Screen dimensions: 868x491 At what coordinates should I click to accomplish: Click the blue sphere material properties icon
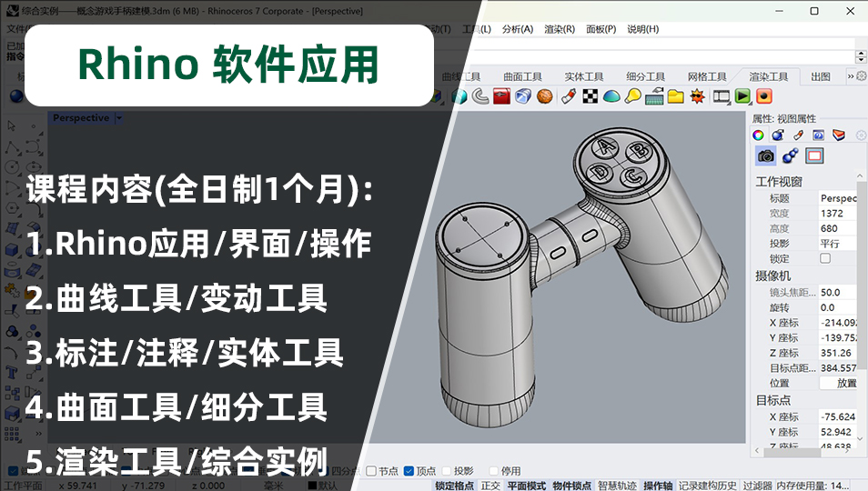[778, 135]
